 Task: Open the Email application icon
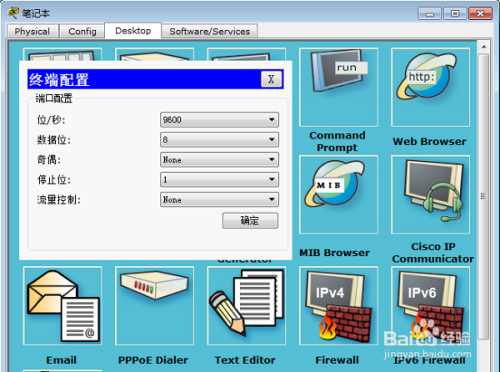[63, 306]
